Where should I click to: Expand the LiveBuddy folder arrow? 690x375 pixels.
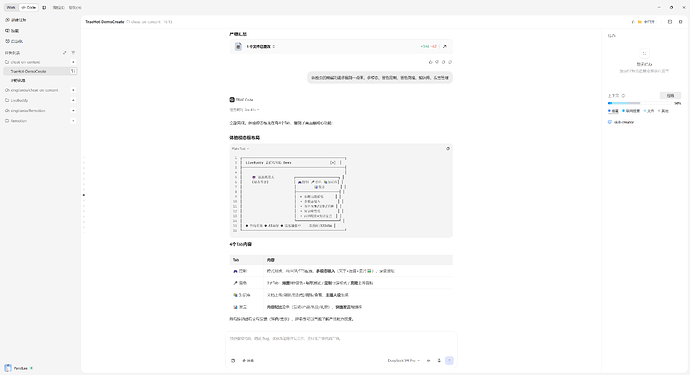(73, 100)
